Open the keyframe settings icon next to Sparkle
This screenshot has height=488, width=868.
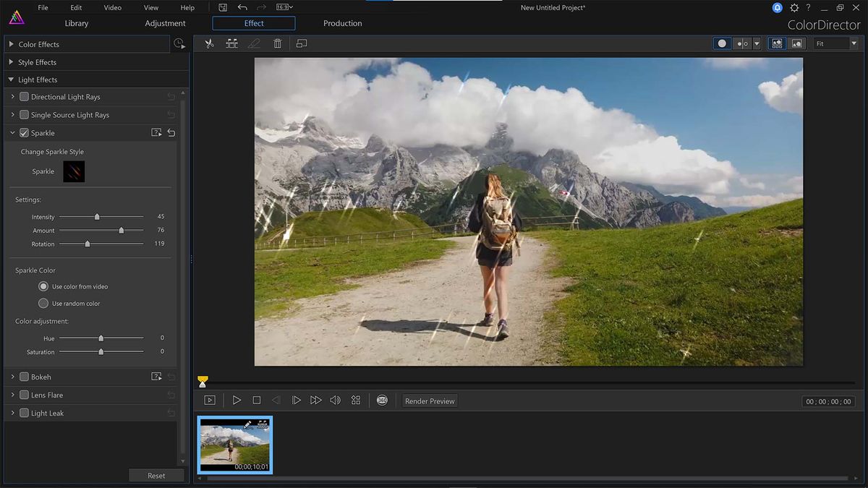coord(156,132)
